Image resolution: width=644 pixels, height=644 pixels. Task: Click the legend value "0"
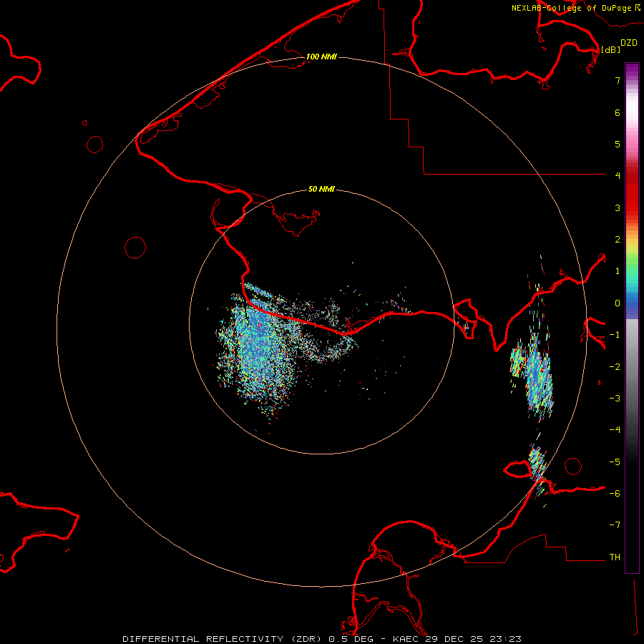[x=618, y=303]
